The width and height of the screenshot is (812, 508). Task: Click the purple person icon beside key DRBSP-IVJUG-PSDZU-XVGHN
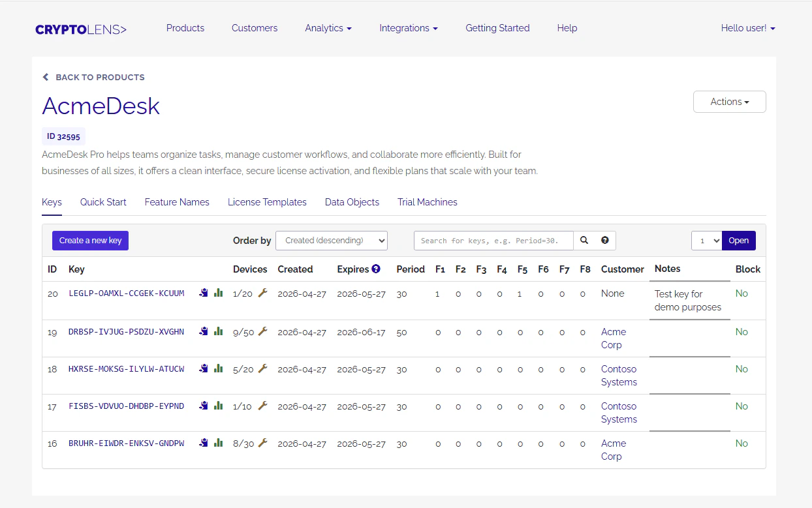(204, 331)
